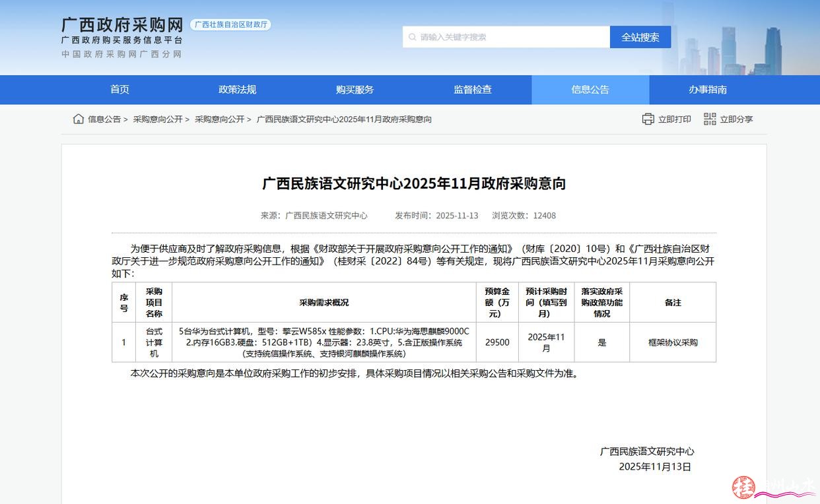Click the 广西壮族自治区财政厅 badge
This screenshot has height=504, width=820.
(x=230, y=24)
